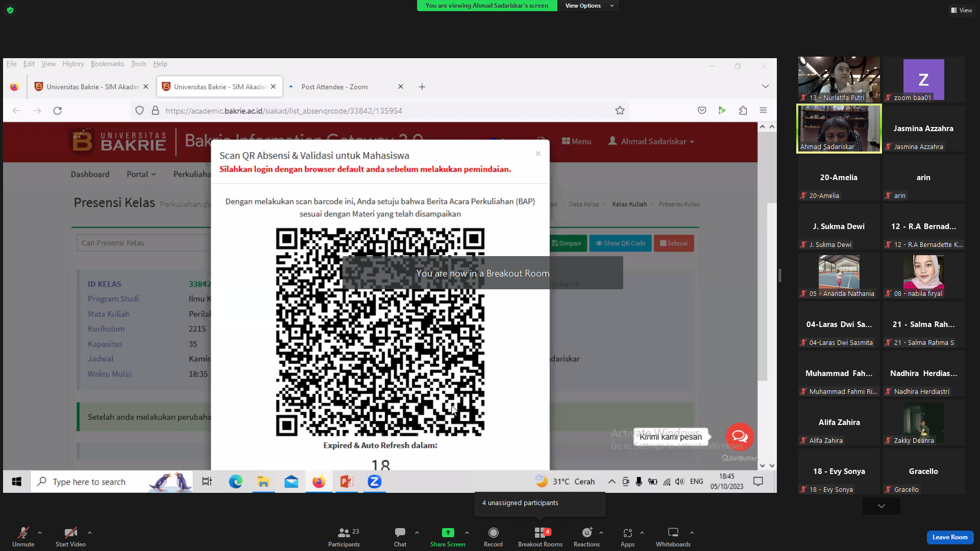Show more participants with down chevron
Image resolution: width=980 pixels, height=551 pixels.
tap(881, 506)
